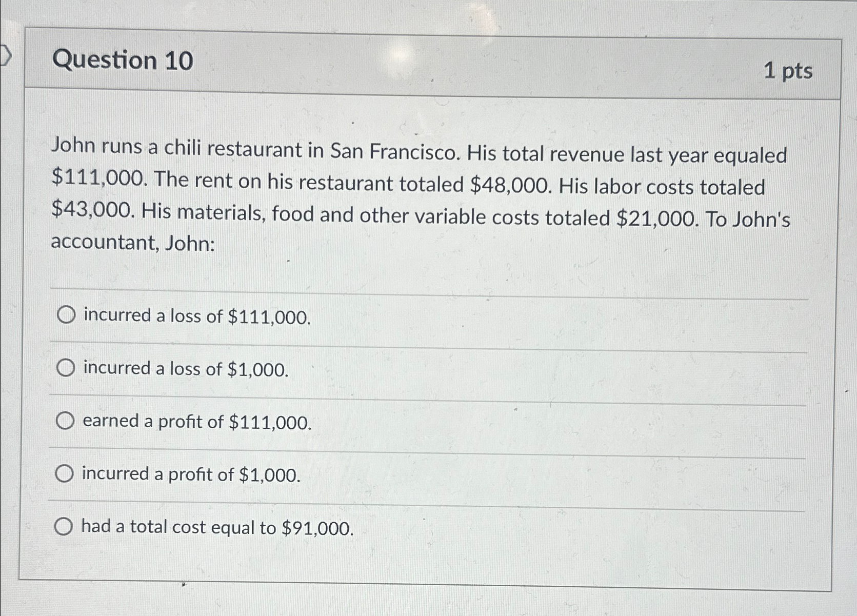Click the answer text 'incurred a profit of $1,000'
Image resolution: width=857 pixels, height=616 pixels.
tap(190, 476)
